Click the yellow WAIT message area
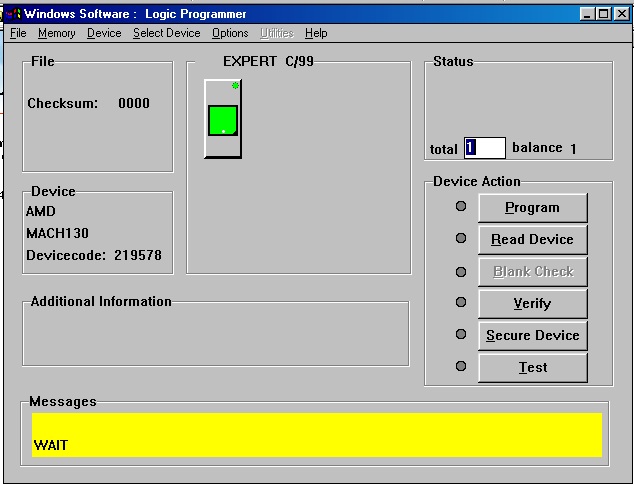634x485 pixels. 317,435
